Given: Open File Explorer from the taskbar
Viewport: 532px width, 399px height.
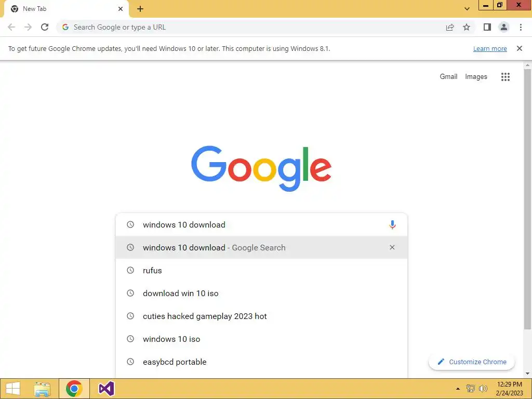Looking at the screenshot, I should coord(42,389).
